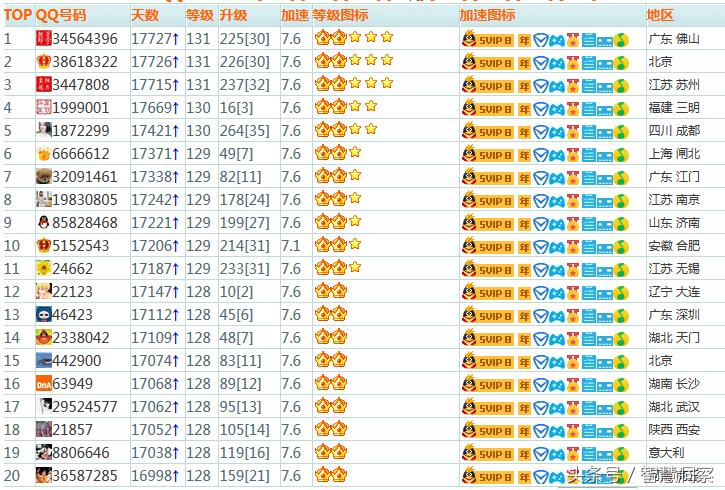Click the green music icon in row 9
Image resolution: width=725 pixels, height=490 pixels.
(x=621, y=224)
